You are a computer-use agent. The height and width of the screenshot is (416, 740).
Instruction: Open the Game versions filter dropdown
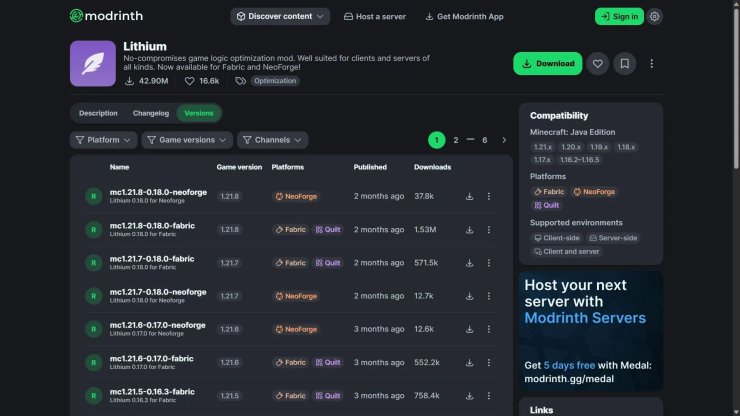[x=187, y=140]
